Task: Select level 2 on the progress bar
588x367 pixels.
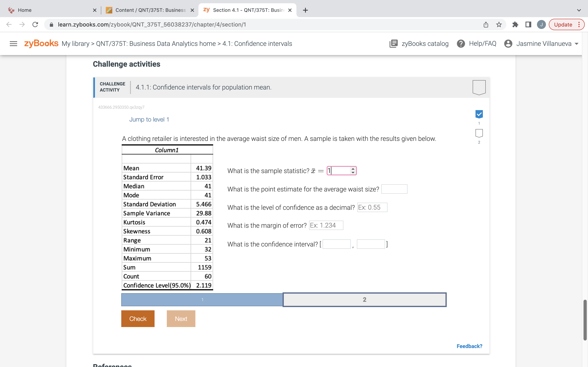Action: click(364, 300)
